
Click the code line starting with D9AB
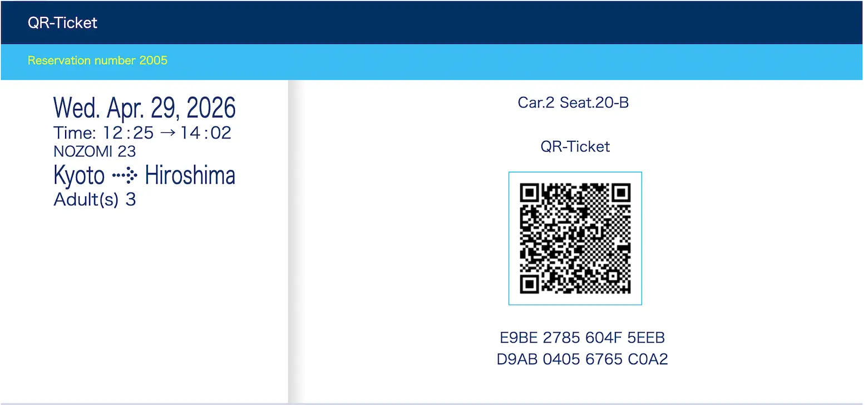click(582, 359)
